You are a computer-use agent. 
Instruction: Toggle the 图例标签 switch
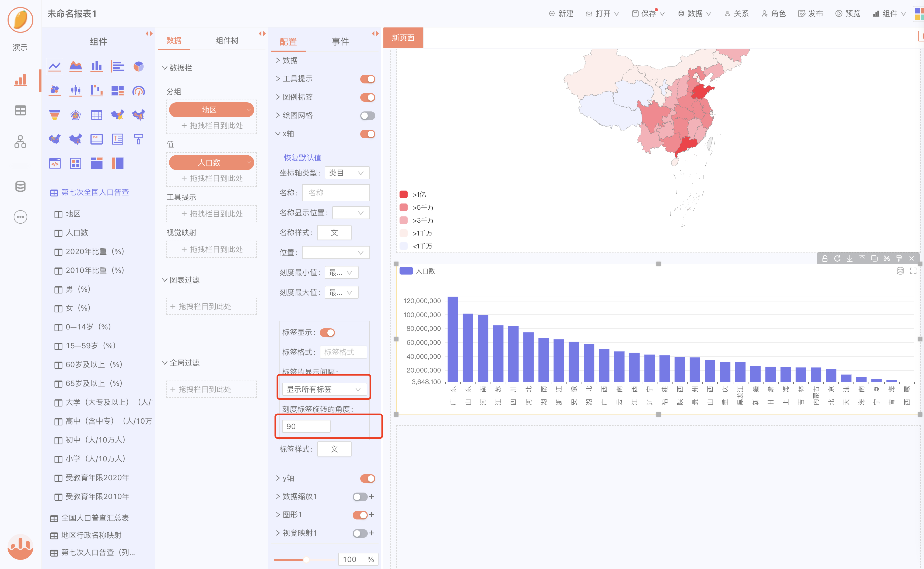(x=368, y=97)
